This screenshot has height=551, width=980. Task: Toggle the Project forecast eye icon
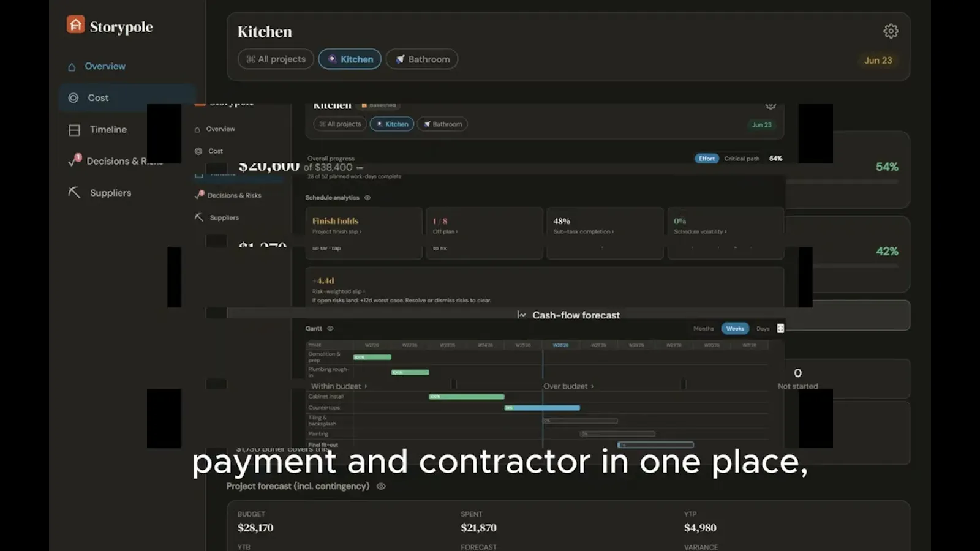pos(381,487)
